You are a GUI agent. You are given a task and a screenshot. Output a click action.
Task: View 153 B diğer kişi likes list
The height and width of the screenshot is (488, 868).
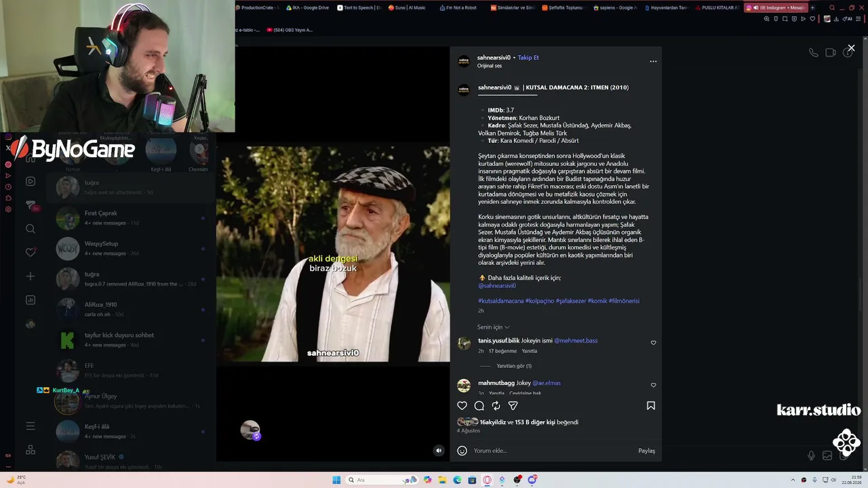click(535, 422)
